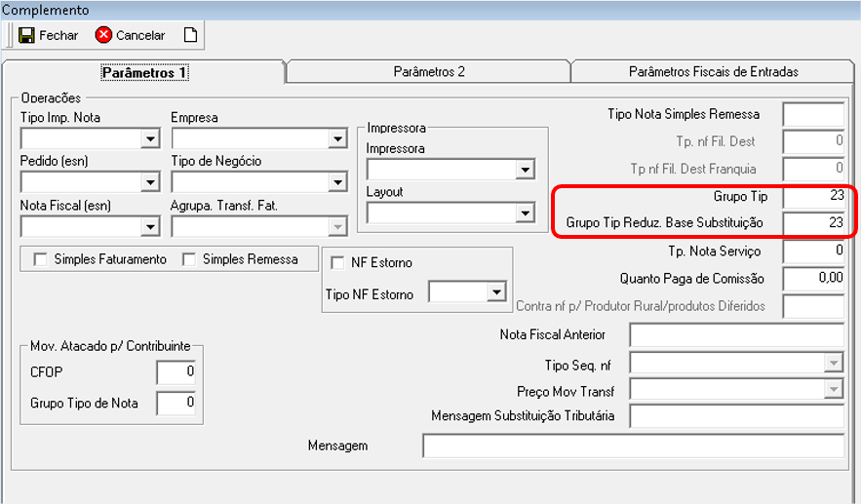The height and width of the screenshot is (504, 861).
Task: Click the Operações group label
Action: (x=51, y=98)
